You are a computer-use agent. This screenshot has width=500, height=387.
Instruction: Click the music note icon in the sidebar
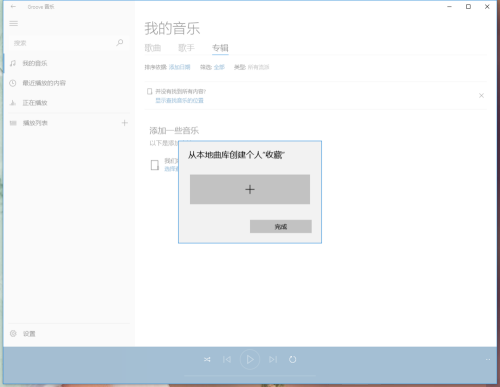(x=13, y=63)
